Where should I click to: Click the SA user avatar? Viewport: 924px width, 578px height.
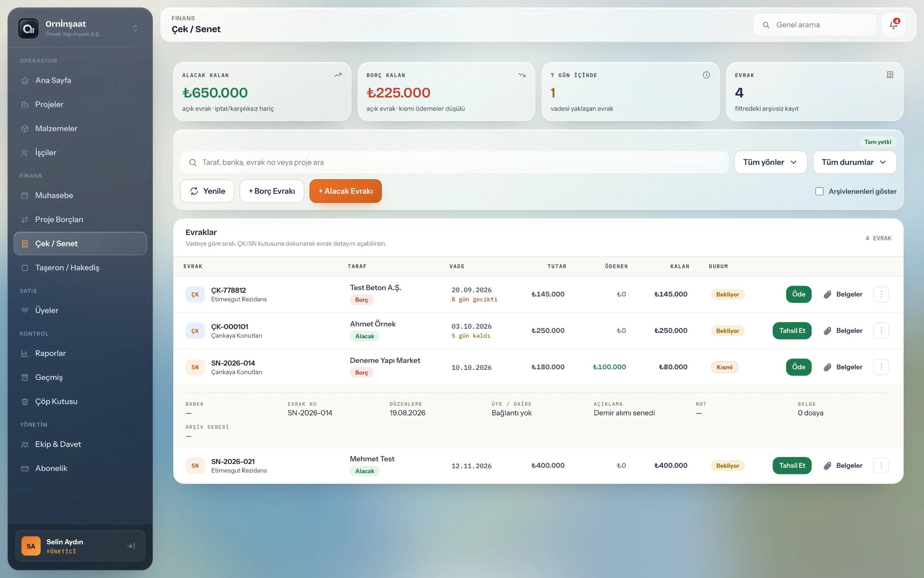click(31, 546)
